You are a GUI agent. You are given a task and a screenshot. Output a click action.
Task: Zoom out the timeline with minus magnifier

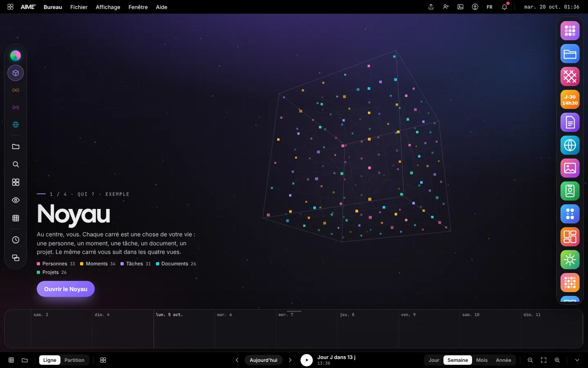[x=530, y=360]
